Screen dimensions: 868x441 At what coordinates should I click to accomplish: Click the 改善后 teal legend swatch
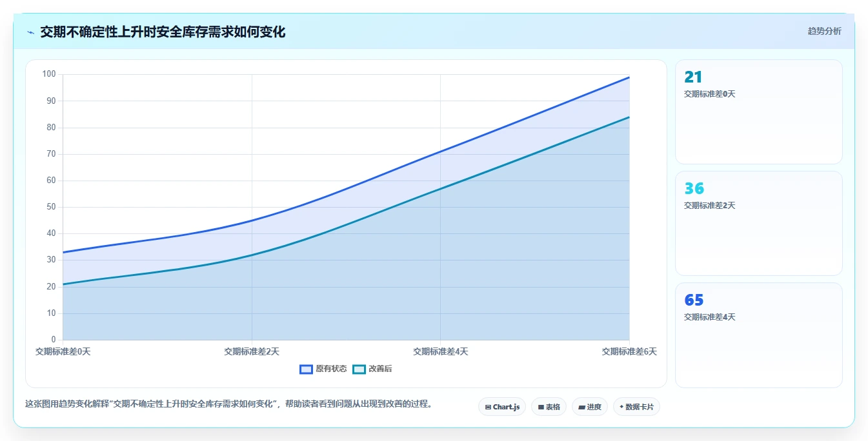359,369
